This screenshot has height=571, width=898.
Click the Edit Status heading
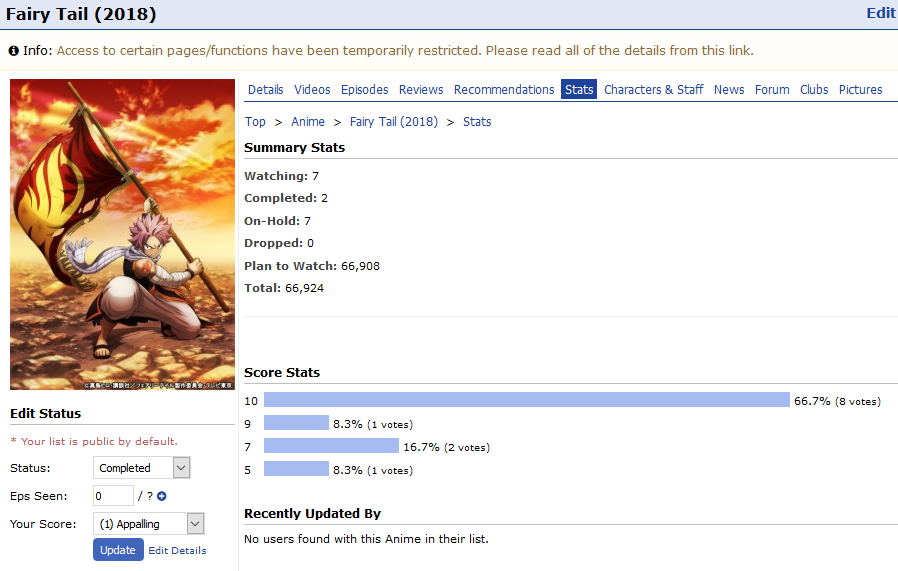click(x=46, y=414)
